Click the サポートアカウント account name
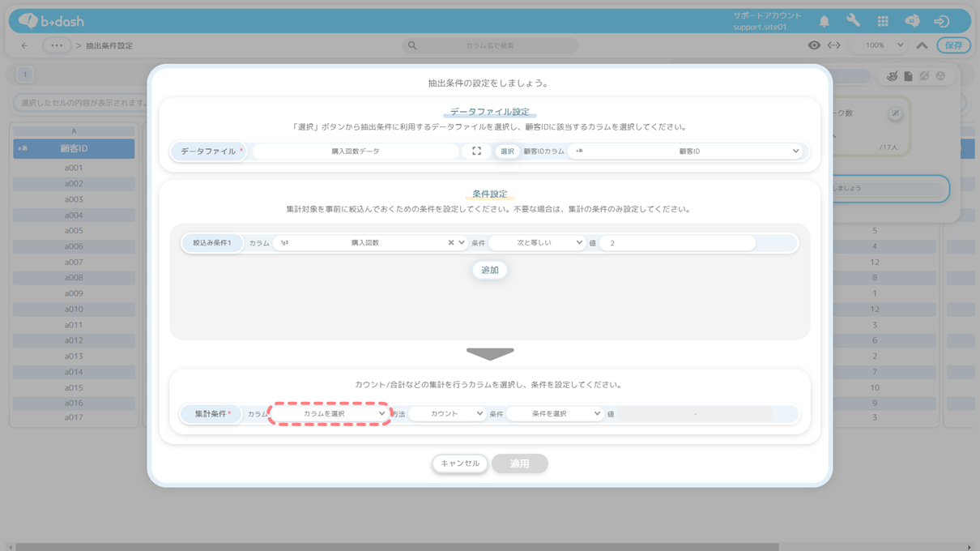 tap(767, 15)
